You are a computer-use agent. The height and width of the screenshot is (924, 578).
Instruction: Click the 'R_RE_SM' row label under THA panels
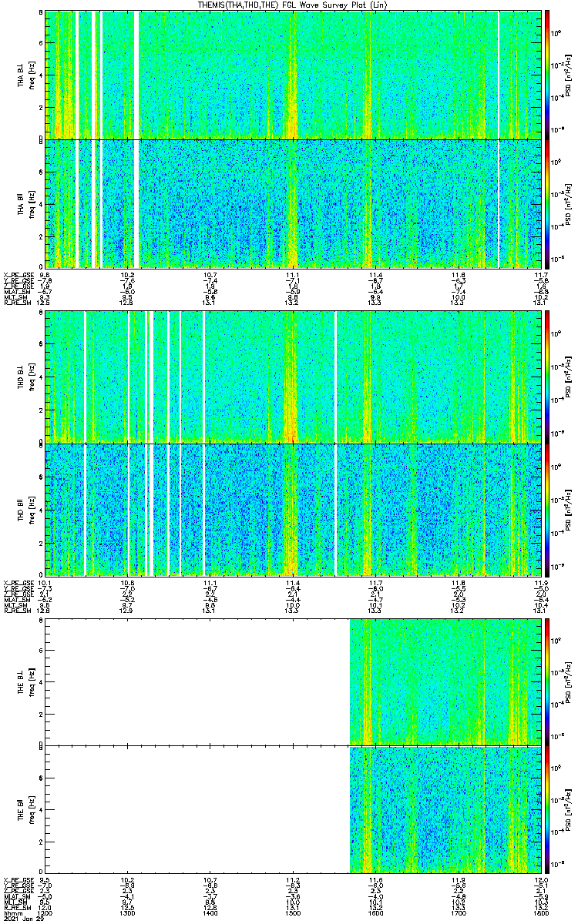pyautogui.click(x=16, y=303)
